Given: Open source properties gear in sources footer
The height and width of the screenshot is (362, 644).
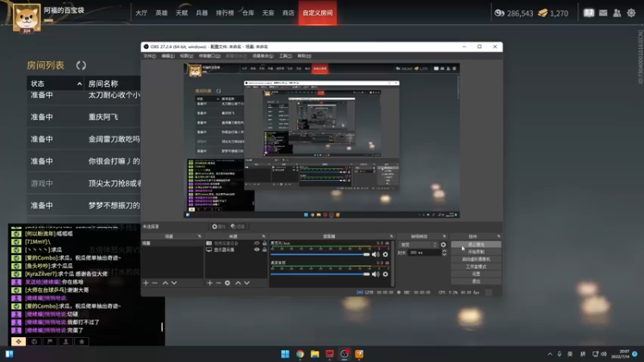Looking at the screenshot, I should (228, 283).
